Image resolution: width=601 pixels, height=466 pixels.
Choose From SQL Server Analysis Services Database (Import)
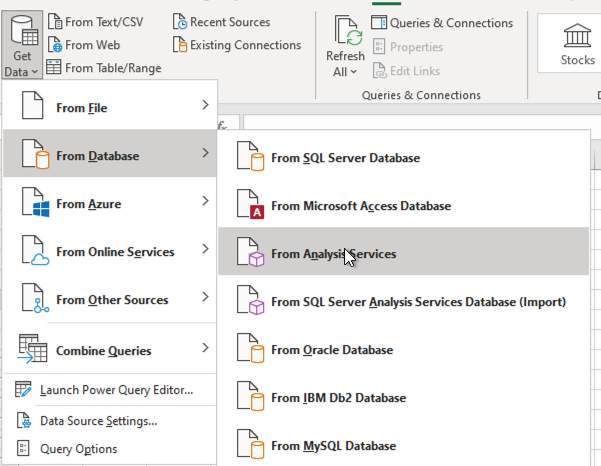click(403, 299)
